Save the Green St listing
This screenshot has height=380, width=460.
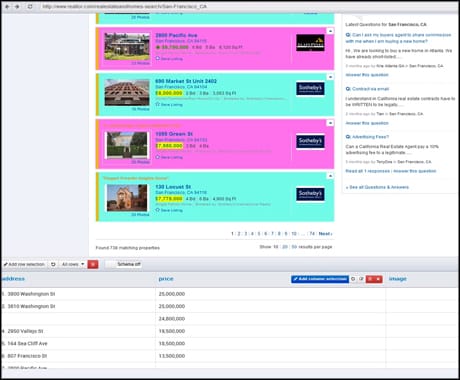click(169, 157)
